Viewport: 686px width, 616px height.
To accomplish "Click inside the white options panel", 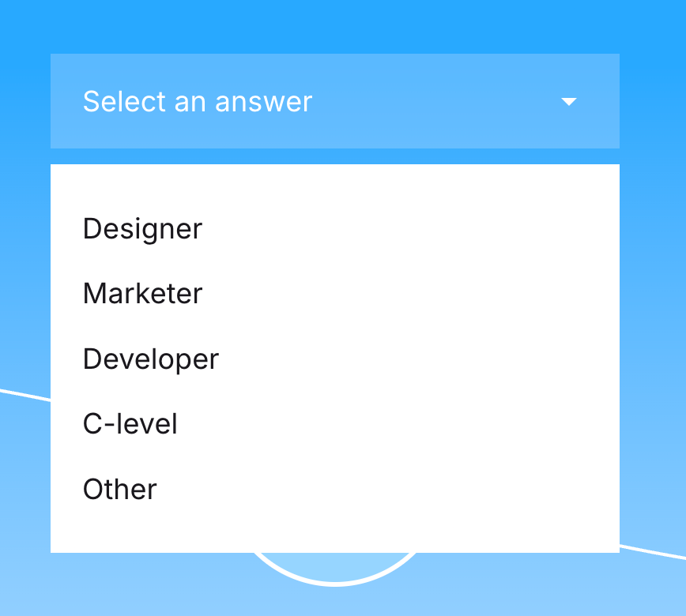I will pyautogui.click(x=335, y=355).
